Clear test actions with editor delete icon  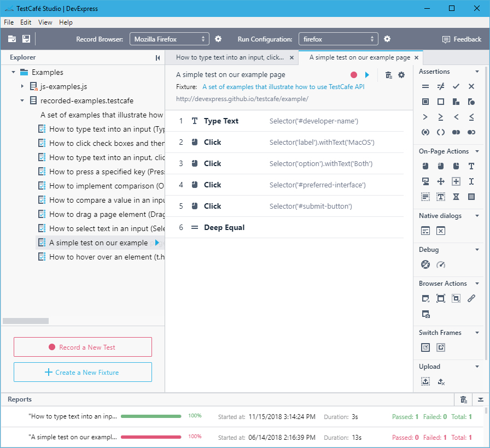point(388,75)
